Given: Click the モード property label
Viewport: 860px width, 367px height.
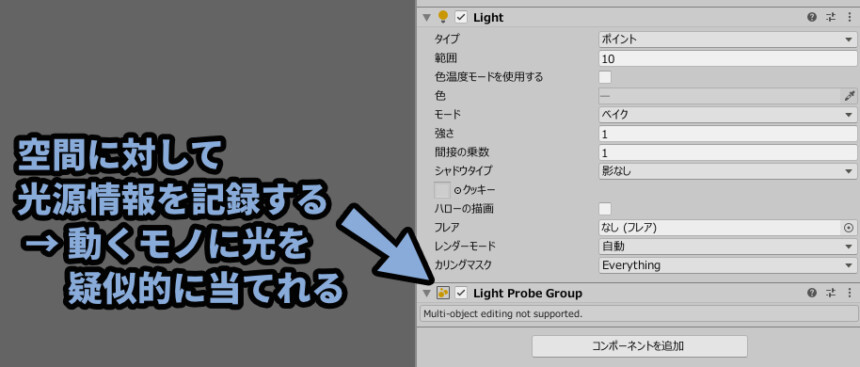Looking at the screenshot, I should pos(448,115).
